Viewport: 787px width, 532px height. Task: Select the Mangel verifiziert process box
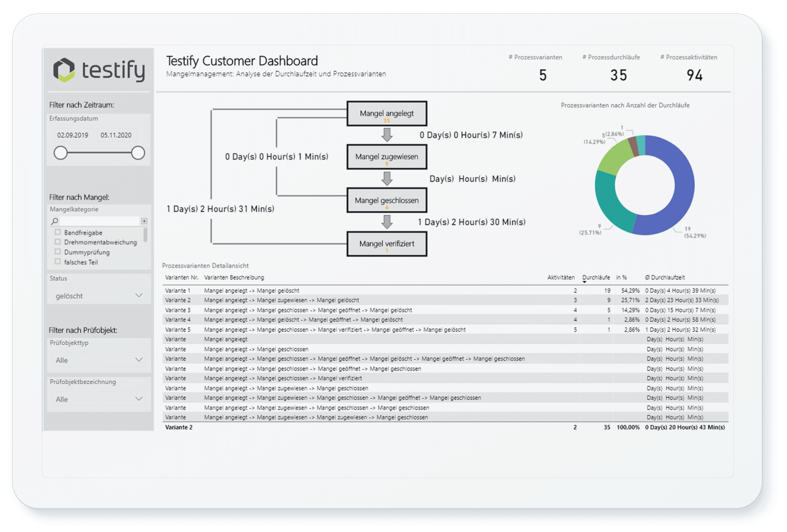[x=387, y=244]
